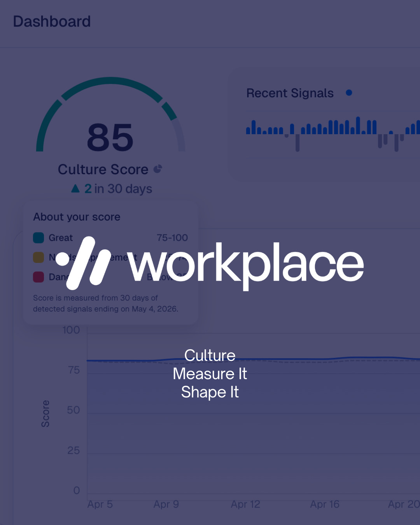Screen dimensions: 420x525
Task: Click the upward triangle trend indicator
Action: (75, 189)
